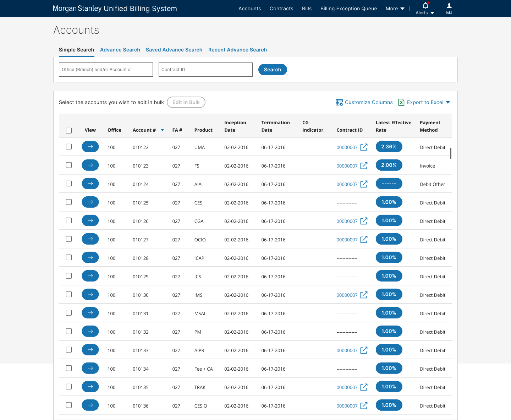Open contract 00000007 link for account 010133
The height and width of the screenshot is (420, 511).
(x=347, y=350)
